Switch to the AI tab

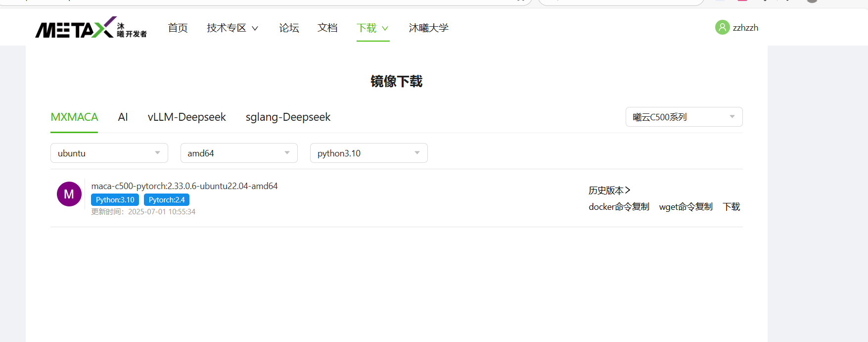(x=123, y=117)
